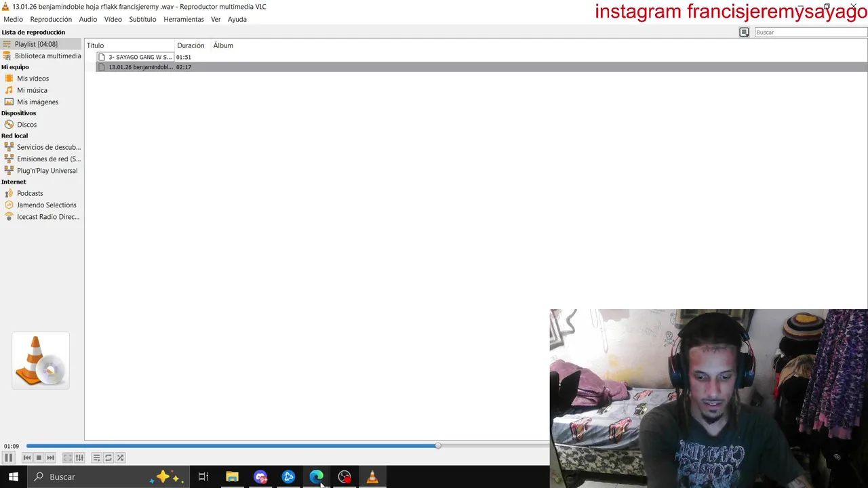Toggle fullscreen video mode
Image resolution: width=868 pixels, height=488 pixels.
68,457
